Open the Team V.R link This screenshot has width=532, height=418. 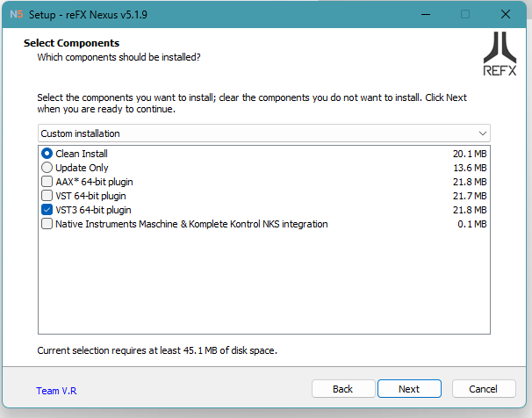click(x=56, y=391)
